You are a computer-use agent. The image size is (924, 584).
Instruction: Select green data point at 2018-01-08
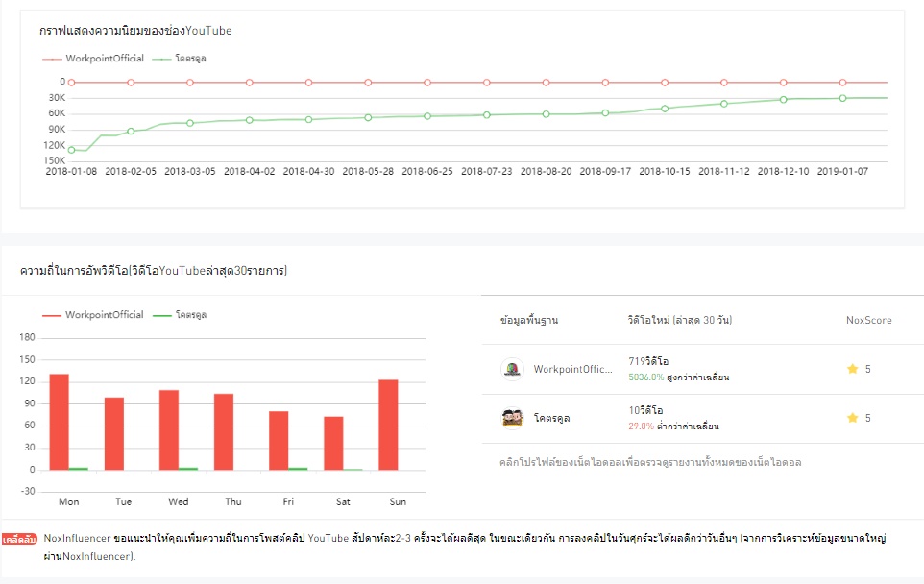[x=71, y=150]
